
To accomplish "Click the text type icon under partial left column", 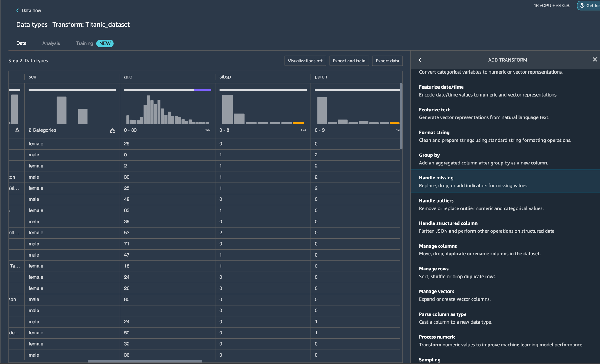I will 17,130.
